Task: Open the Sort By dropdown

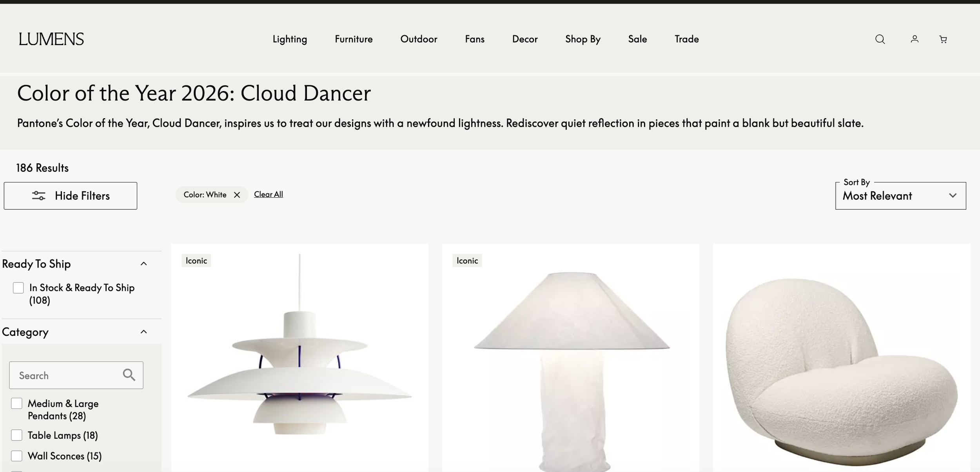Action: [x=900, y=196]
